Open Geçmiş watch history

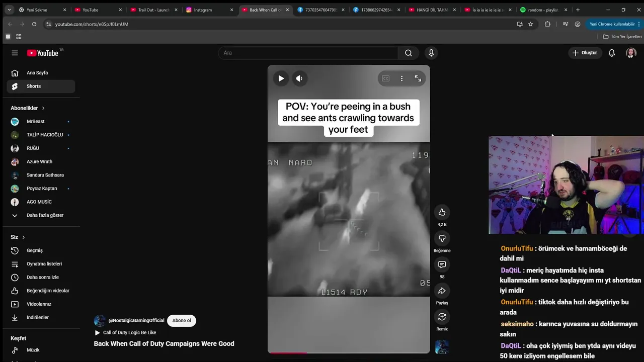pos(41,250)
